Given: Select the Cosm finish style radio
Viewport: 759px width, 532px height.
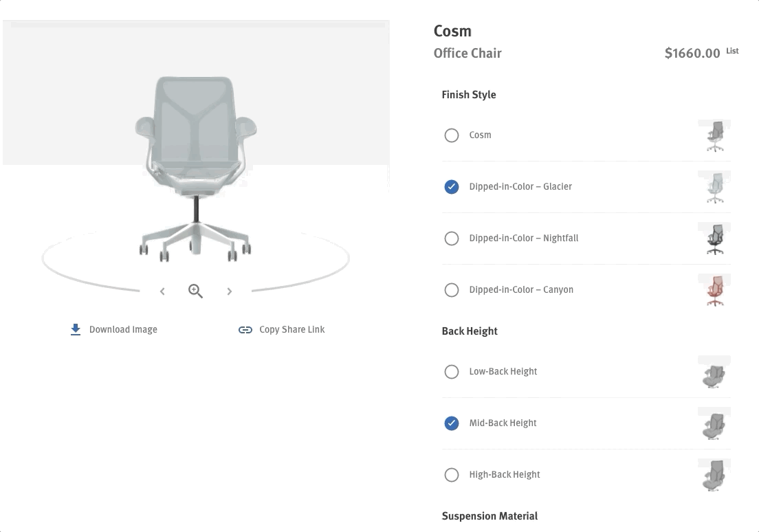Looking at the screenshot, I should pyautogui.click(x=452, y=135).
